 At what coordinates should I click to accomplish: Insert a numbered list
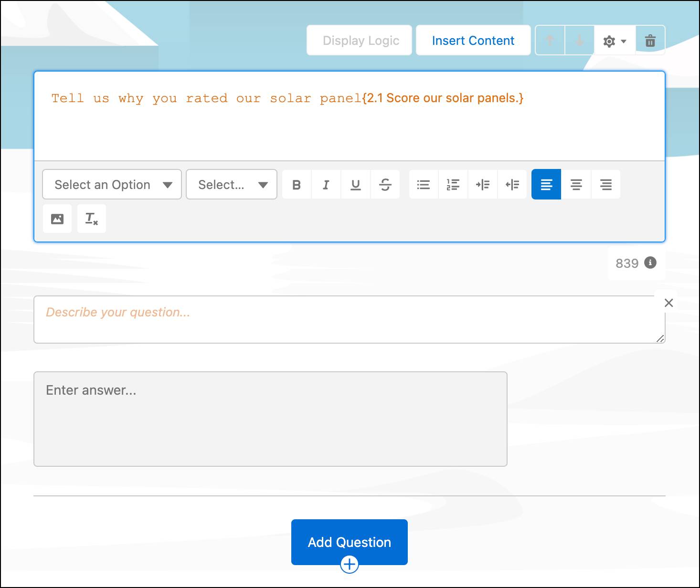[x=452, y=184]
